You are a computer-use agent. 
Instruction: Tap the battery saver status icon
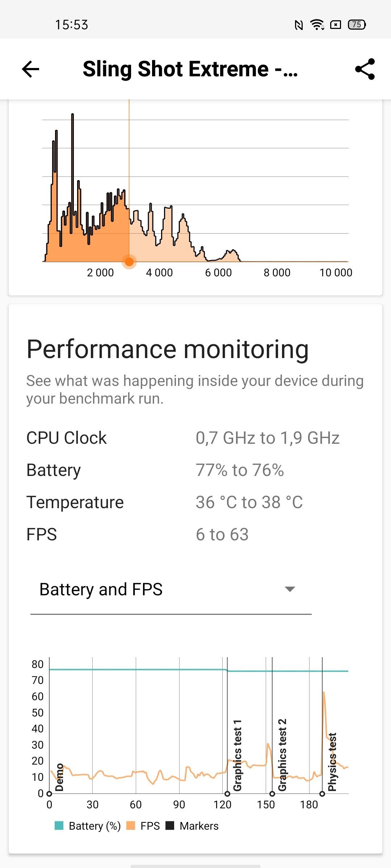336,25
